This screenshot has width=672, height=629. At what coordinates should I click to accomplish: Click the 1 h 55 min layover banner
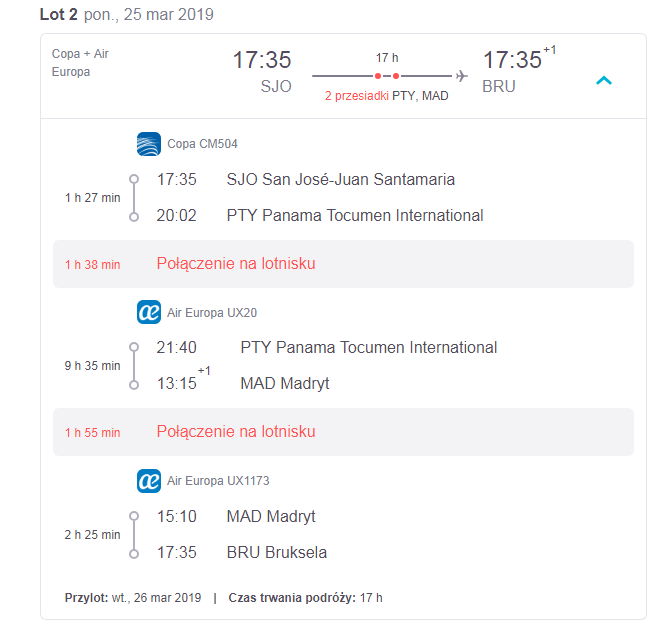click(x=343, y=432)
